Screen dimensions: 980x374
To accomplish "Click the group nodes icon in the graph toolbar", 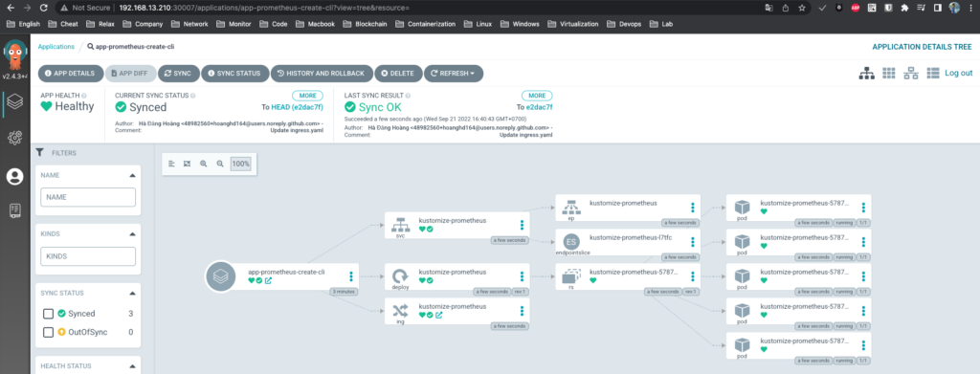I will pos(187,164).
